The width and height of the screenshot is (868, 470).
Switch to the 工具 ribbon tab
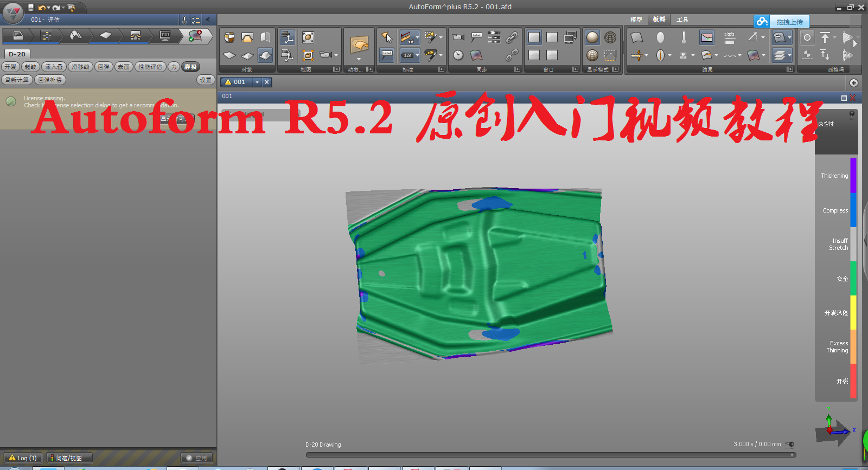tap(682, 20)
